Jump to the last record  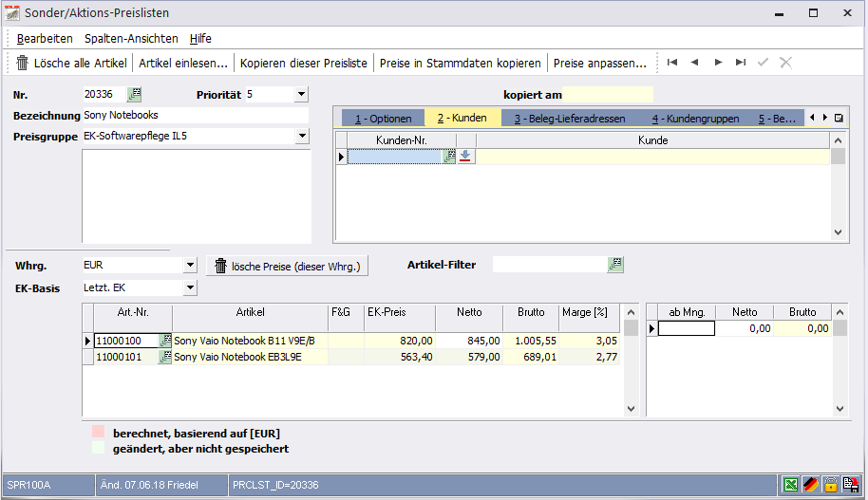741,63
